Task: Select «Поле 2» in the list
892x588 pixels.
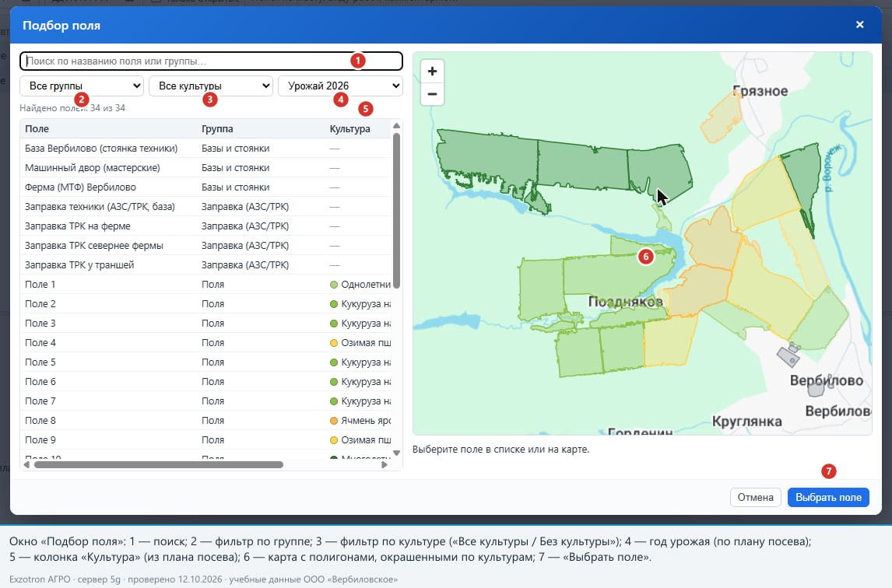Action: point(205,303)
